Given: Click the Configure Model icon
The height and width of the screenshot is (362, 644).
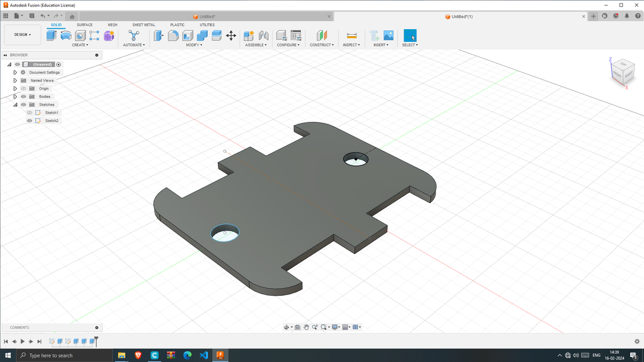Looking at the screenshot, I should click(x=281, y=35).
